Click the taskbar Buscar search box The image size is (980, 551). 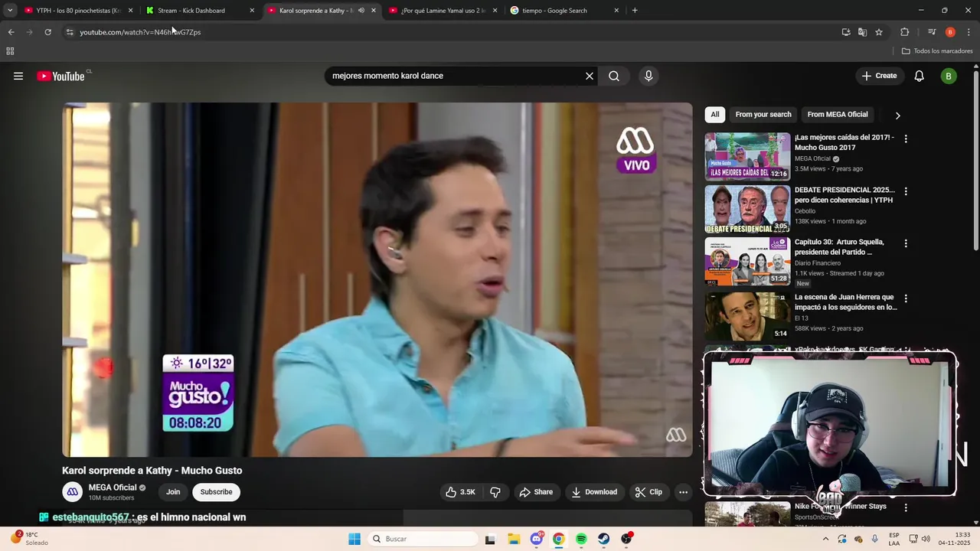421,539
